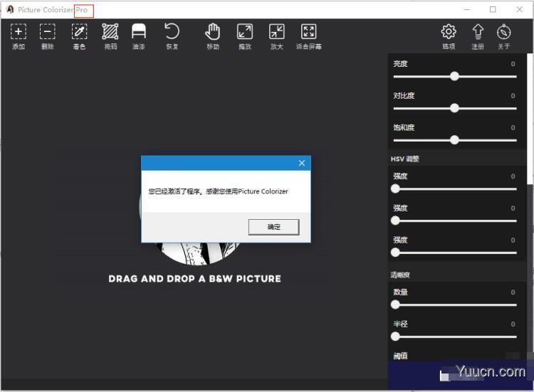
Task: Select the 添加 (add) selection tool
Action: [x=19, y=36]
